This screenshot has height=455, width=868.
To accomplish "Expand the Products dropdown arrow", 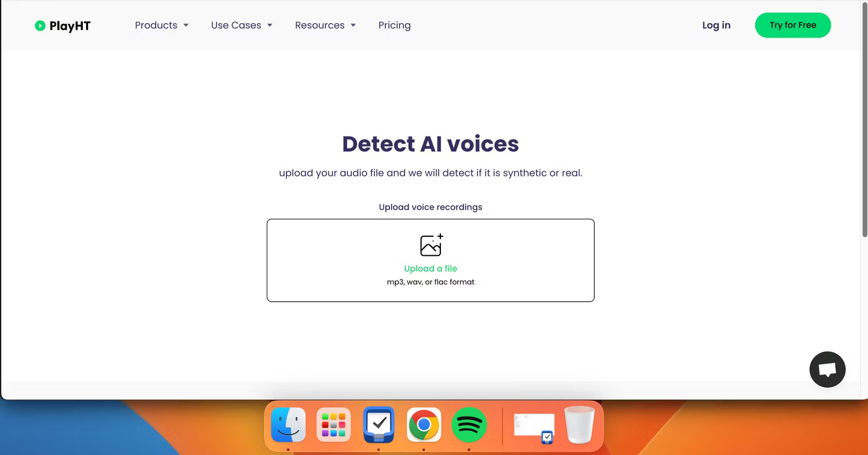I will pos(186,25).
